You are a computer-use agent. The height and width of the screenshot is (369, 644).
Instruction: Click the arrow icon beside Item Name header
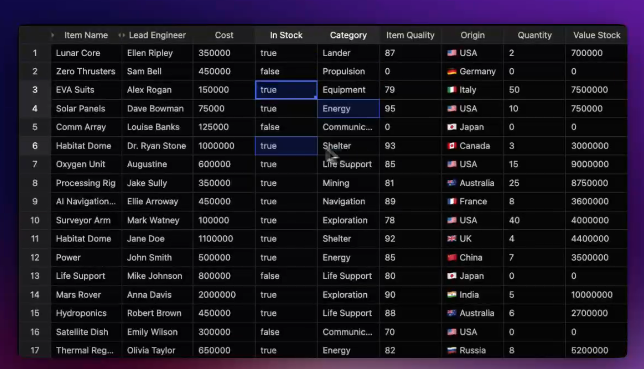(53, 35)
